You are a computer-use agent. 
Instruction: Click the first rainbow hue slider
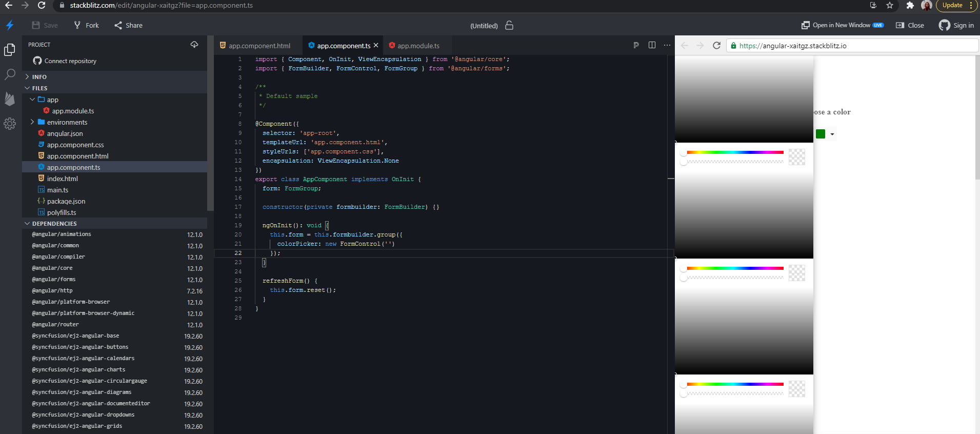coord(735,152)
